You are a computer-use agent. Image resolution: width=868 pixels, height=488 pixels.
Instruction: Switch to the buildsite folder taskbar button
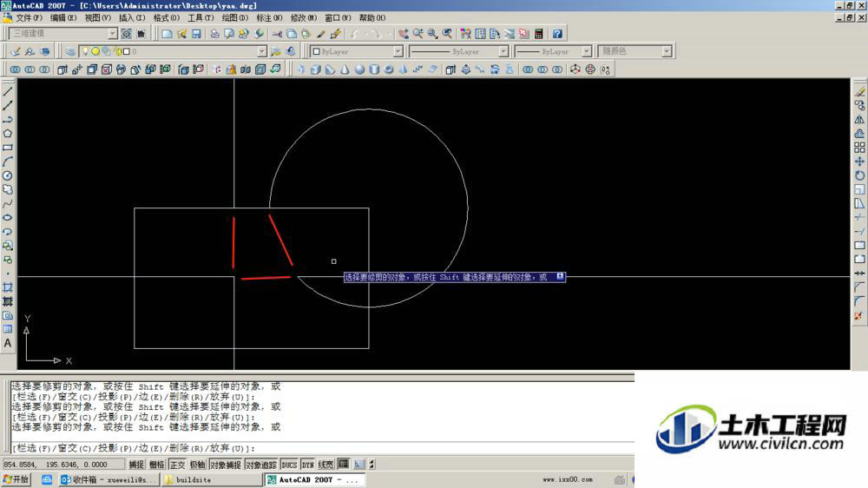pyautogui.click(x=212, y=479)
